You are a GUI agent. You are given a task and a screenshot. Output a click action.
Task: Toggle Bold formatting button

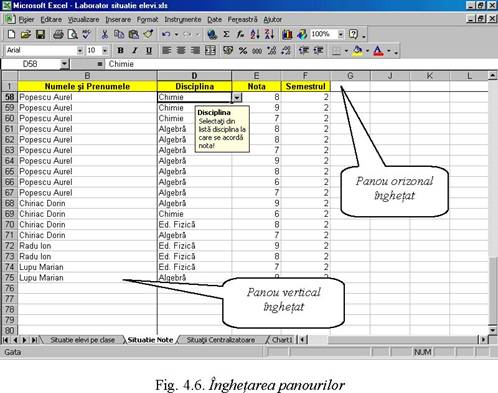pyautogui.click(x=120, y=51)
